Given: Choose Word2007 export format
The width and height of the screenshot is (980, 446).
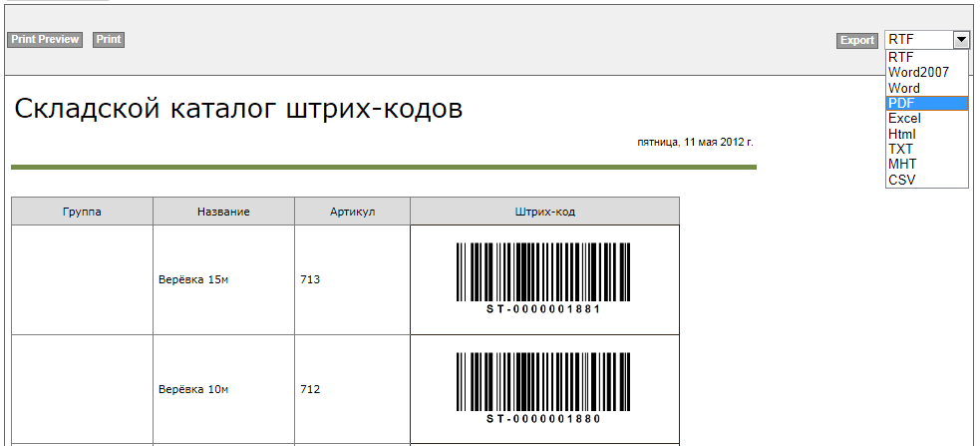Looking at the screenshot, I should [918, 73].
